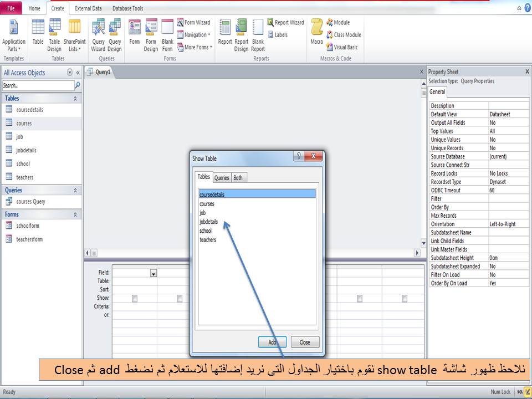Enable the first Show checkbox in the query grid
This screenshot has width=532, height=399.
click(135, 298)
